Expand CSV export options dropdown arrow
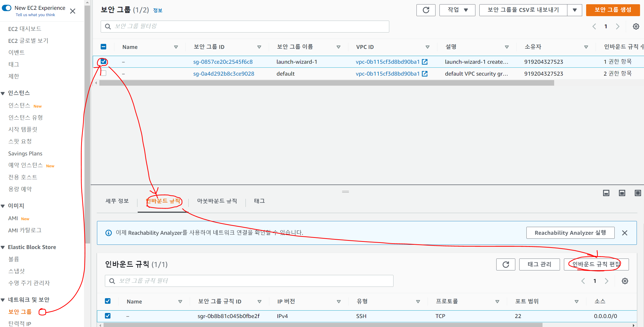The height and width of the screenshot is (327, 644). click(x=574, y=10)
